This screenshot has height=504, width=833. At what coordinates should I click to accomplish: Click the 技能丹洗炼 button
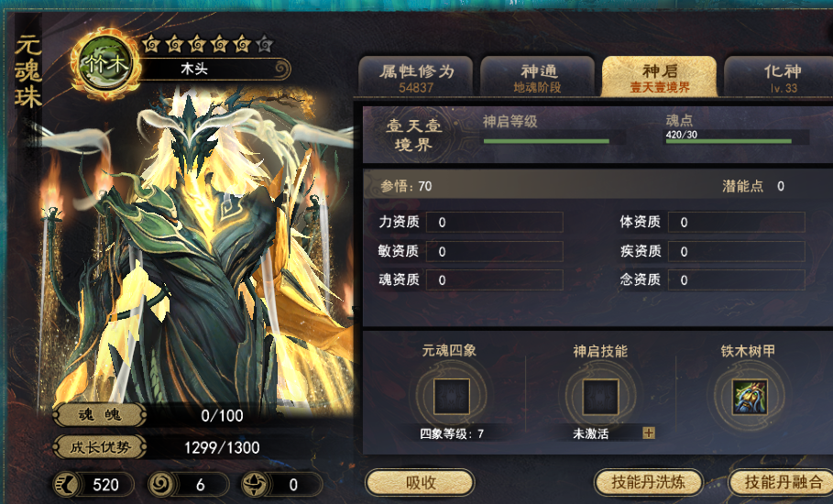(648, 483)
